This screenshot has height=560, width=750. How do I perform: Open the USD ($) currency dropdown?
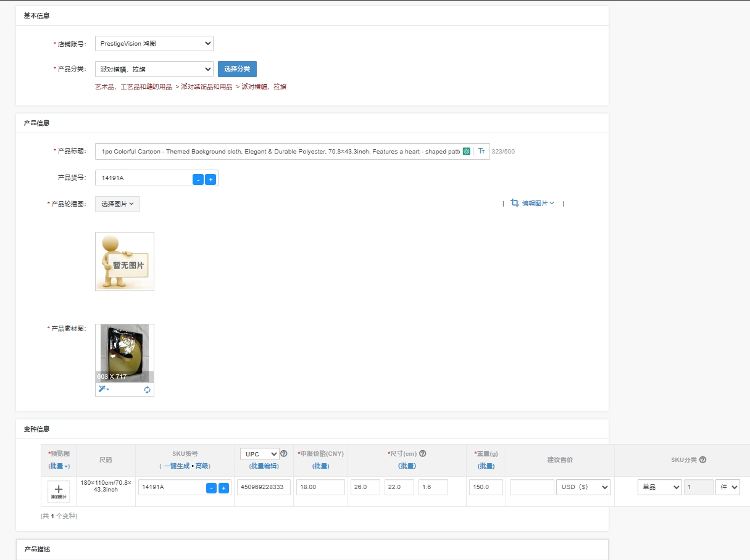(x=583, y=487)
